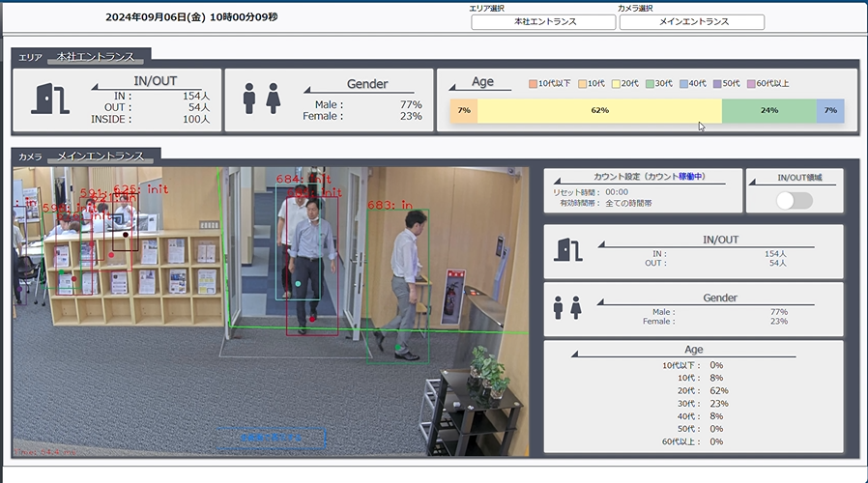Image resolution: width=868 pixels, height=483 pixels.
Task: Click the 62% segment of the Age bar
Action: pos(599,111)
